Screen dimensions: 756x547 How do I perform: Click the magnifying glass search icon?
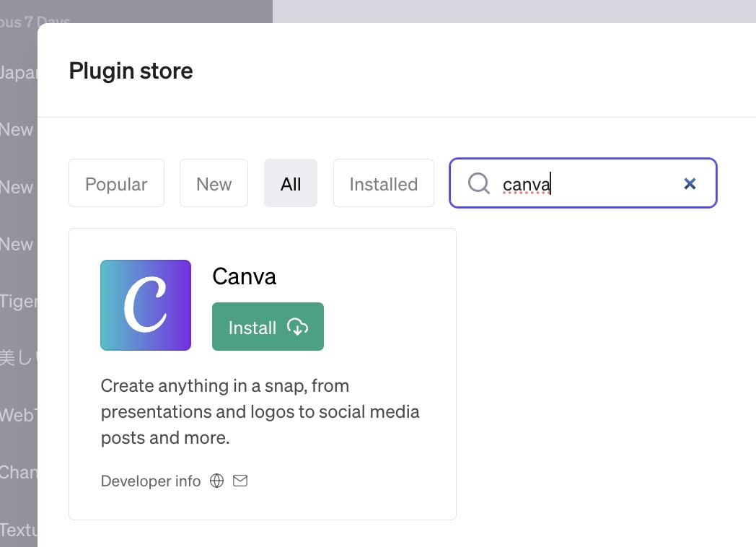click(478, 183)
